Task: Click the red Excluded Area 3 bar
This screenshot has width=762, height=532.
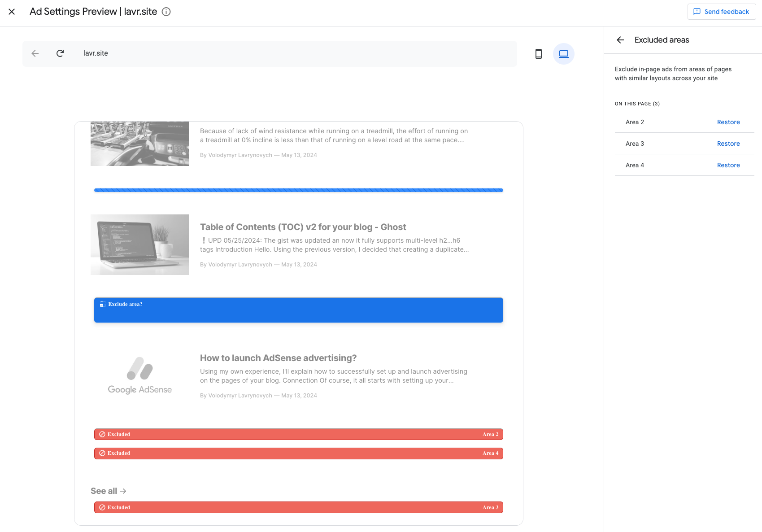Action: click(x=298, y=507)
